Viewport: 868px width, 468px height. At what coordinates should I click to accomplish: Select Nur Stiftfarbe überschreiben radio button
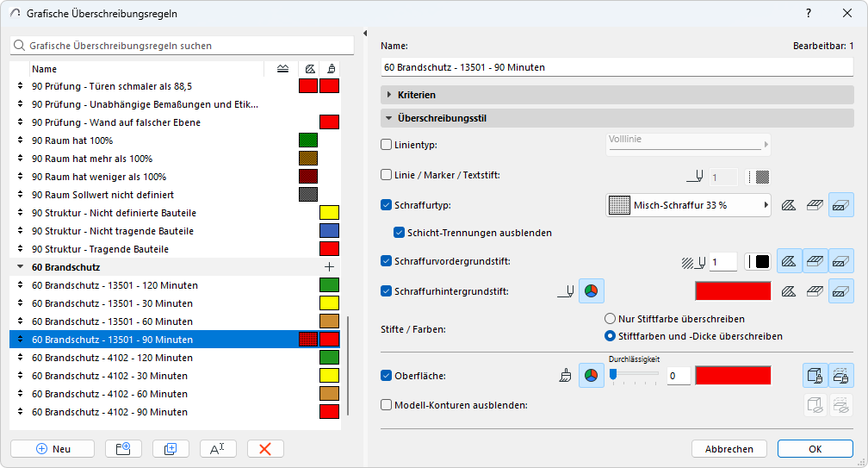point(610,319)
